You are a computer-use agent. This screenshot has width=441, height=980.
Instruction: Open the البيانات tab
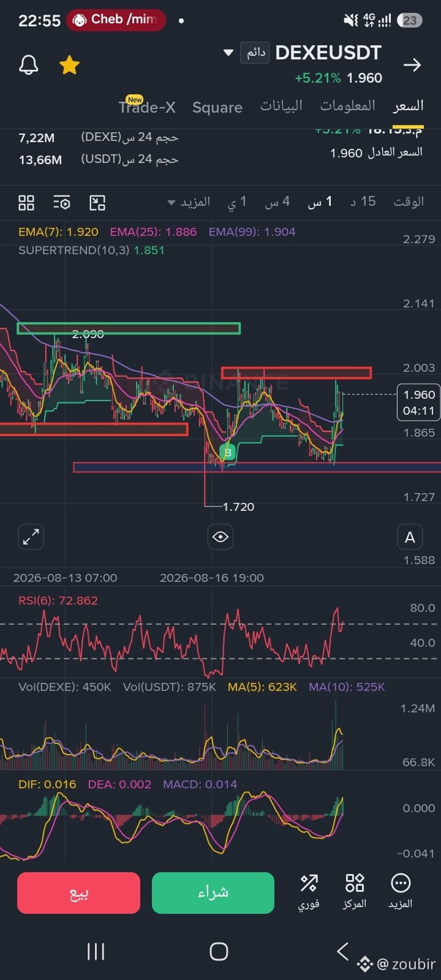click(x=281, y=106)
